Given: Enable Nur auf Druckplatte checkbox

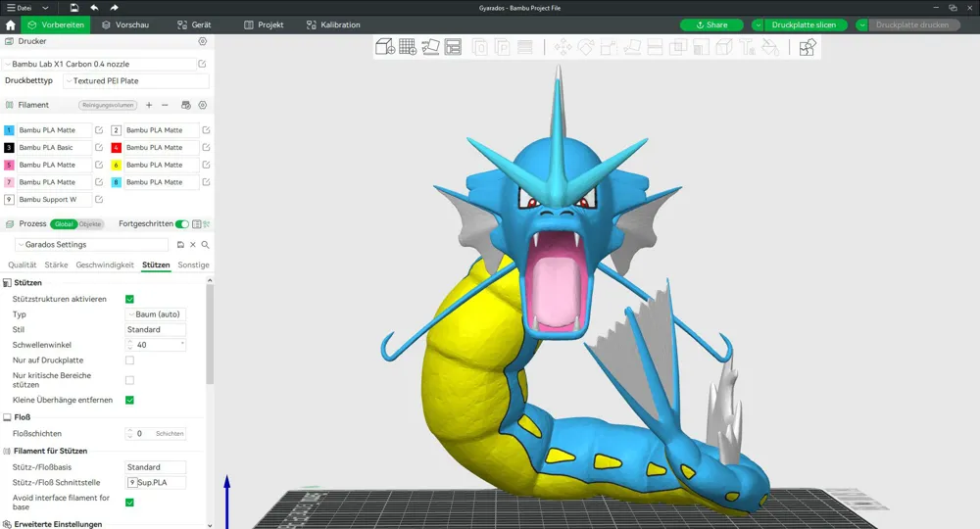Looking at the screenshot, I should [x=129, y=361].
